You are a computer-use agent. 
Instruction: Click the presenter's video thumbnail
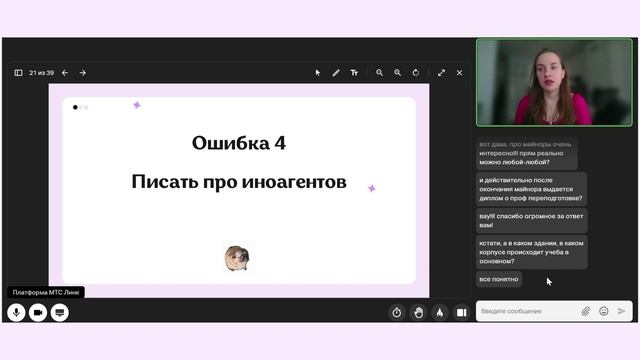[x=554, y=82]
